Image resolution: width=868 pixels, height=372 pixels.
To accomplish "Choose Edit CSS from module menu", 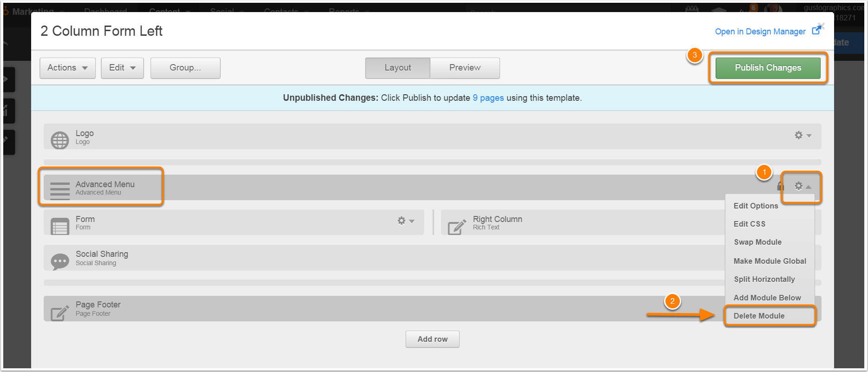I will 749,224.
